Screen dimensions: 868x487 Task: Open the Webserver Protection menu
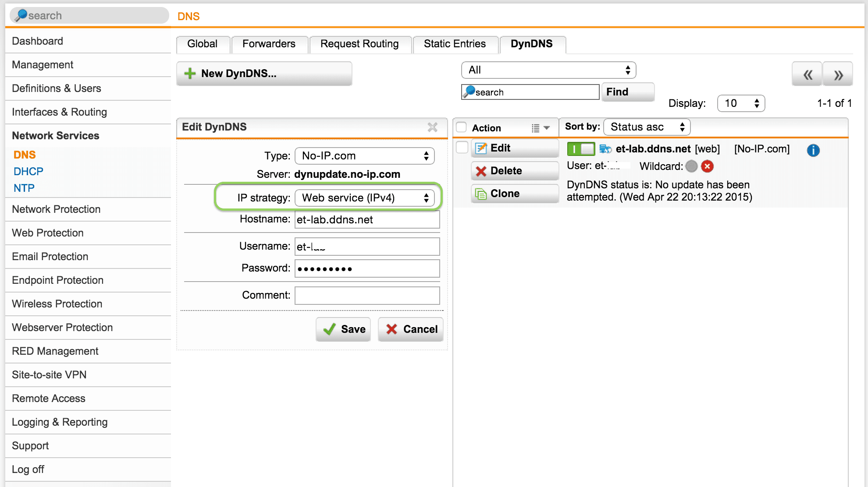coord(88,328)
